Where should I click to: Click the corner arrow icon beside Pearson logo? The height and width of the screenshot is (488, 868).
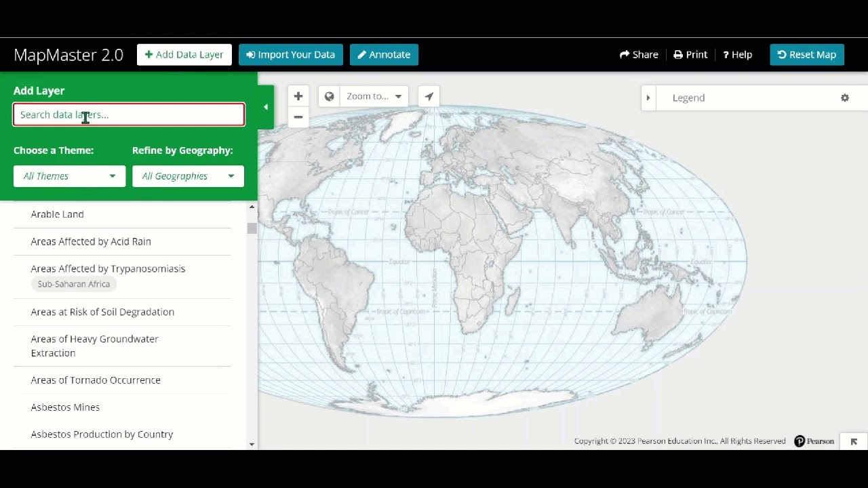(x=854, y=441)
